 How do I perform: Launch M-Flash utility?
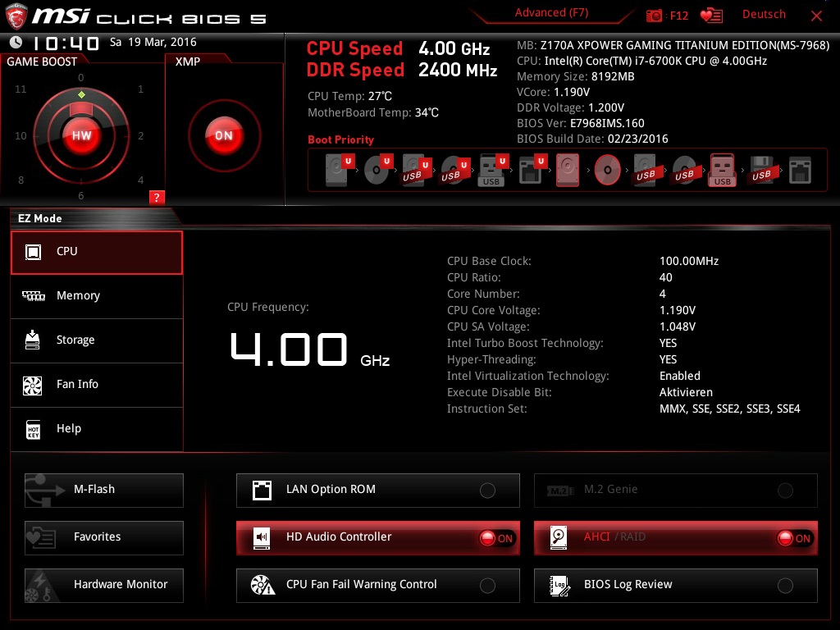(104, 491)
